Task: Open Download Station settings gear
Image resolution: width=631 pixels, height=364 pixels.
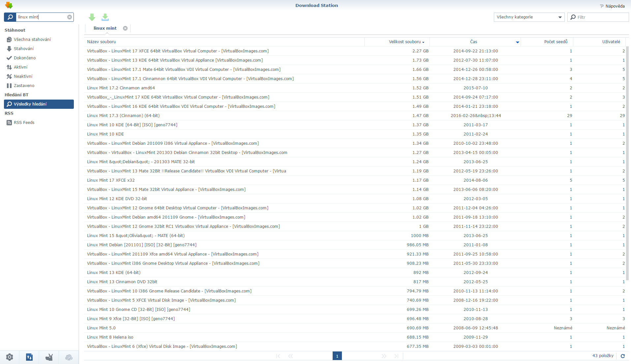Action: point(10,357)
